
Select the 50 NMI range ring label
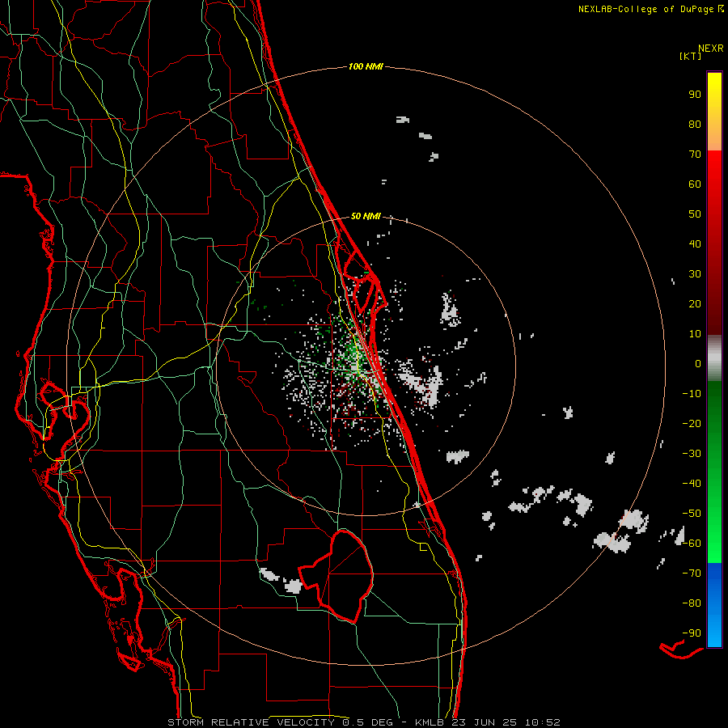coord(366,216)
